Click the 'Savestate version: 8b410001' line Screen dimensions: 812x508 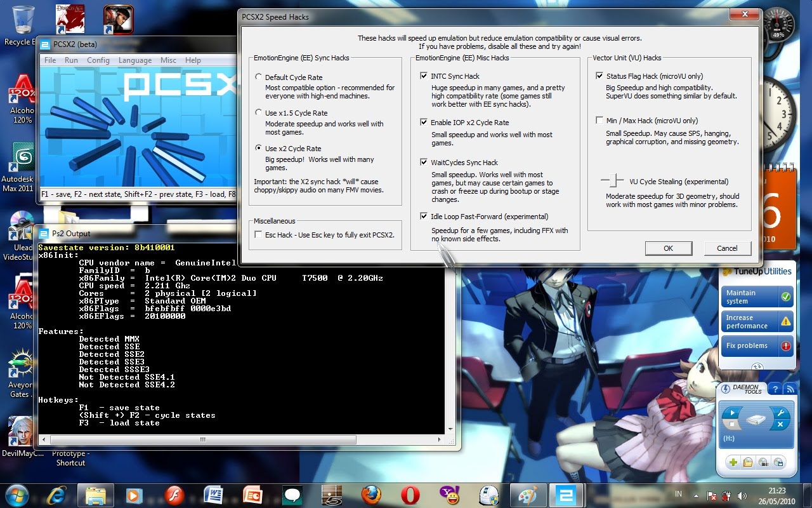[x=106, y=247]
